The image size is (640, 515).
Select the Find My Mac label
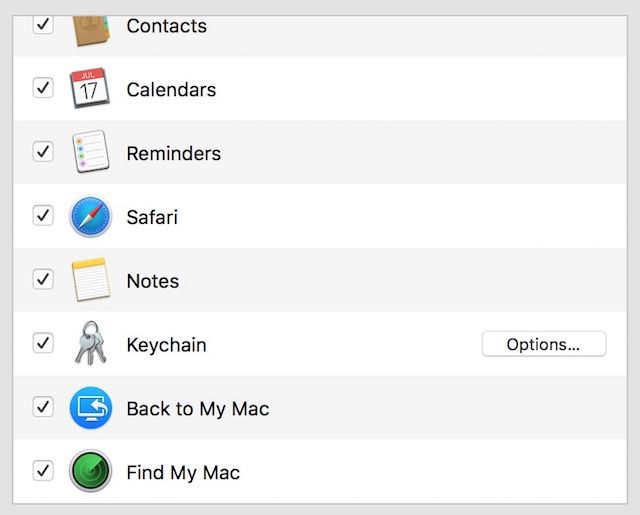[x=183, y=472]
